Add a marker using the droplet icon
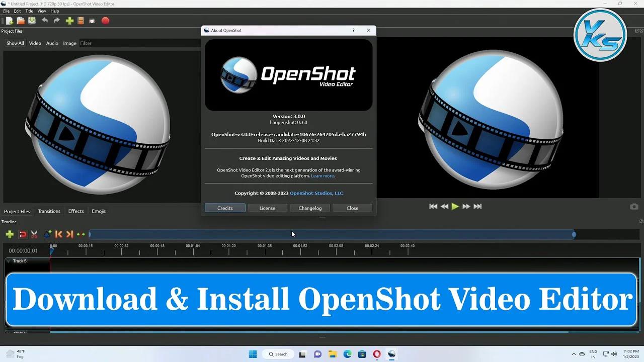The image size is (644, 362). click(46, 234)
